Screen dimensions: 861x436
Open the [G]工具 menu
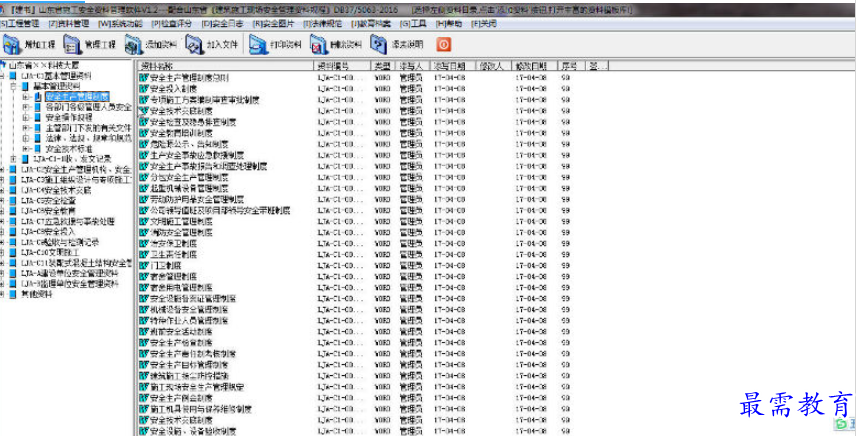(x=413, y=24)
